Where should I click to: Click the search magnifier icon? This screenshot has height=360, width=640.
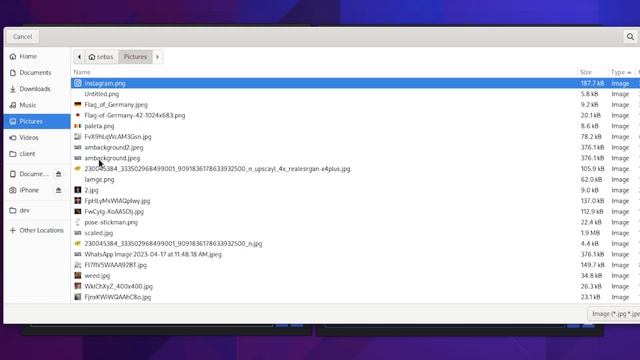click(x=630, y=37)
